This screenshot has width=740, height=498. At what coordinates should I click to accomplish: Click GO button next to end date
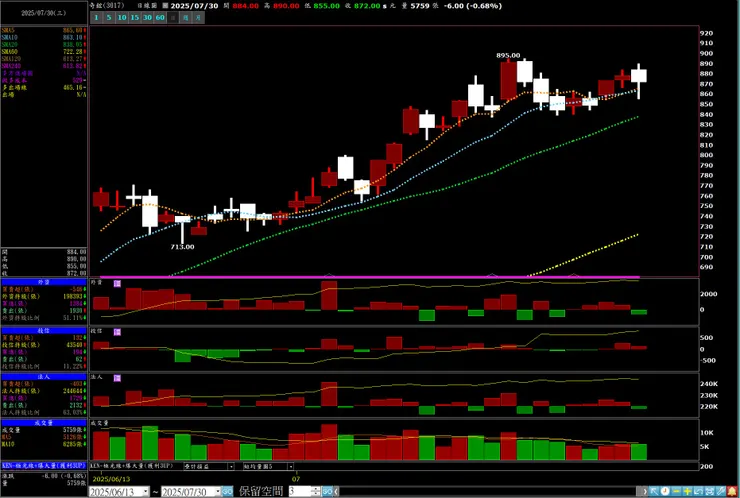(227, 491)
